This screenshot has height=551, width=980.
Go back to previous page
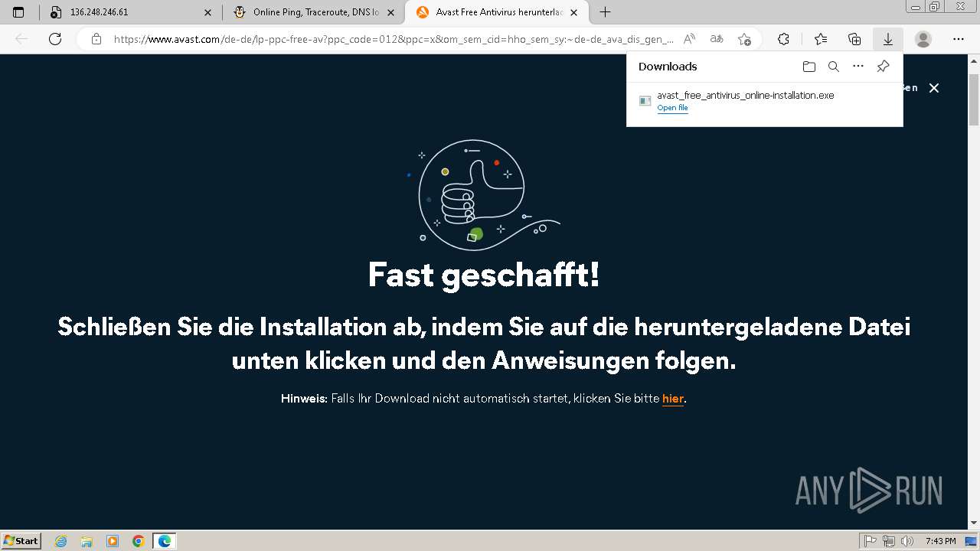click(21, 39)
